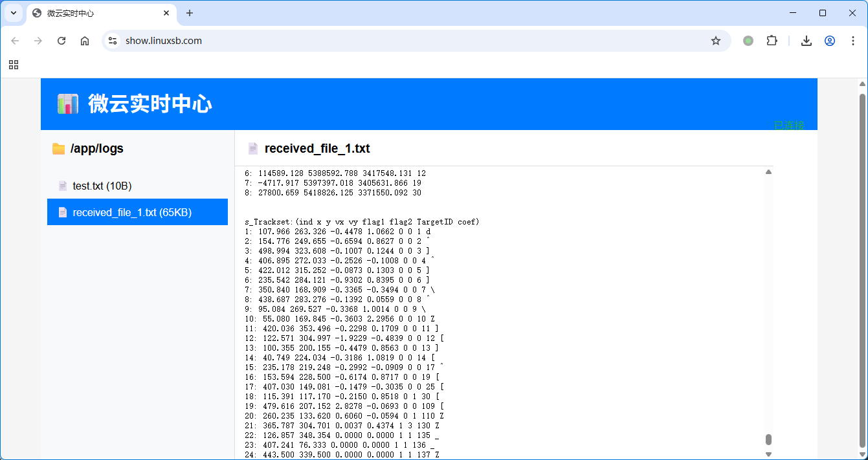This screenshot has width=868, height=460.
Task: Switch to the 微云实时中心 tab
Action: click(x=97, y=13)
